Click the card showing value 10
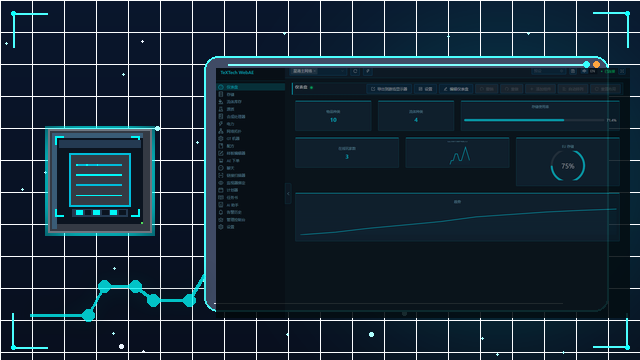The width and height of the screenshot is (640, 360). (x=333, y=116)
